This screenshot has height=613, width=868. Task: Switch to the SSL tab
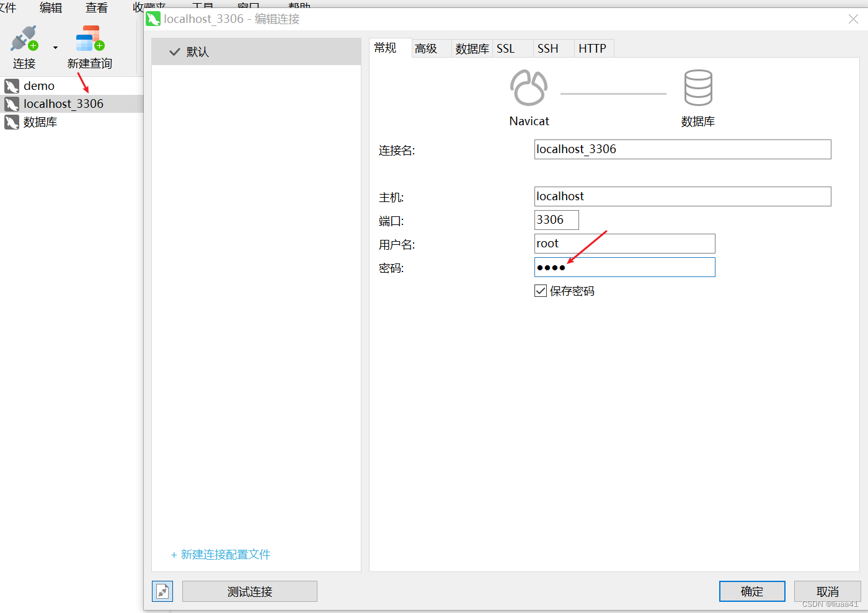512,48
